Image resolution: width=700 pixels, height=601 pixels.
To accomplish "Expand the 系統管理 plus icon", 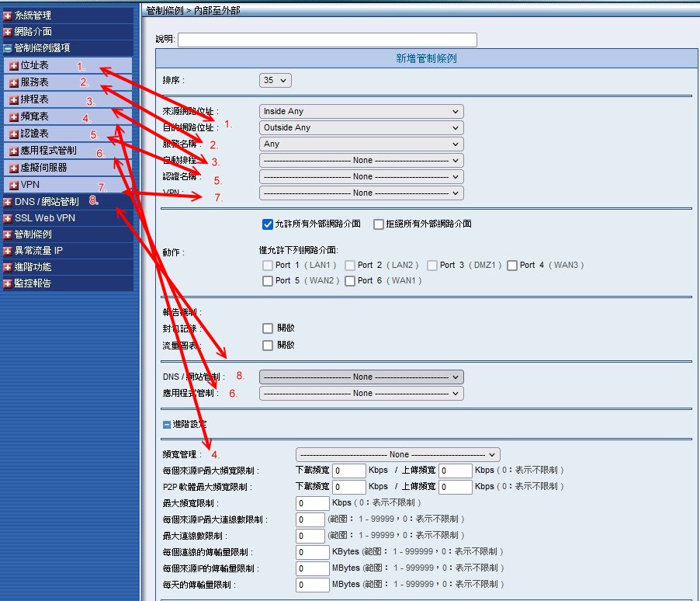I will [x=8, y=16].
